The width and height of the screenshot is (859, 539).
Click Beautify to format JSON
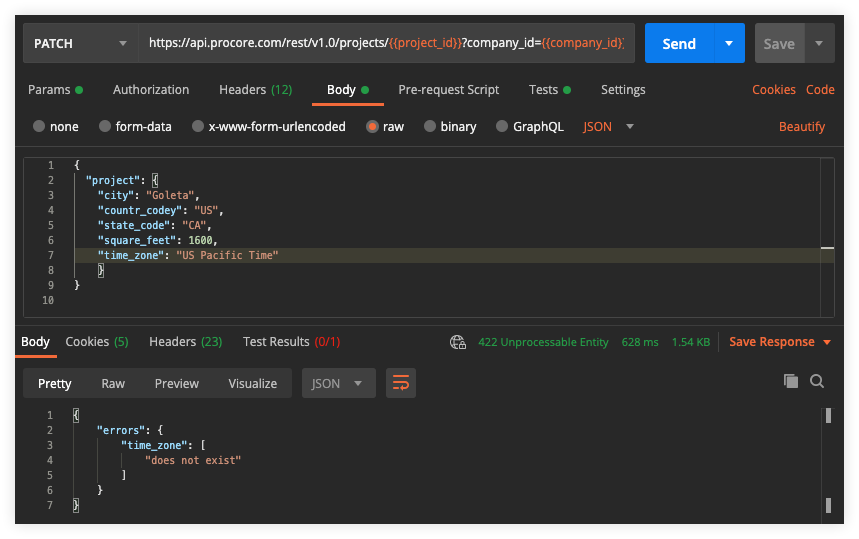coord(801,127)
